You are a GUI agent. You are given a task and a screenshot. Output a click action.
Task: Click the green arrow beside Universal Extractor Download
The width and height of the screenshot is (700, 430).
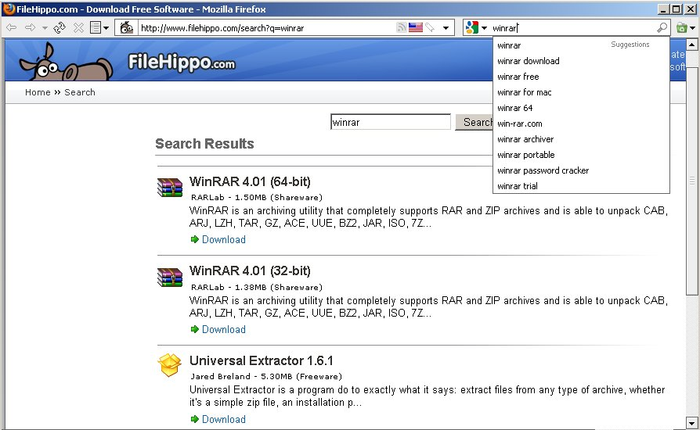[195, 419]
